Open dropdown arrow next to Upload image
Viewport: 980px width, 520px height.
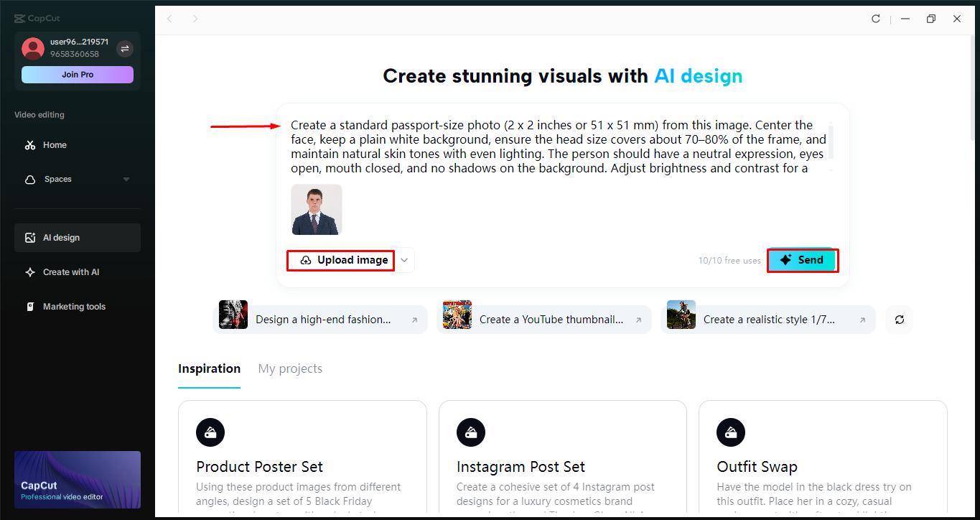tap(404, 260)
